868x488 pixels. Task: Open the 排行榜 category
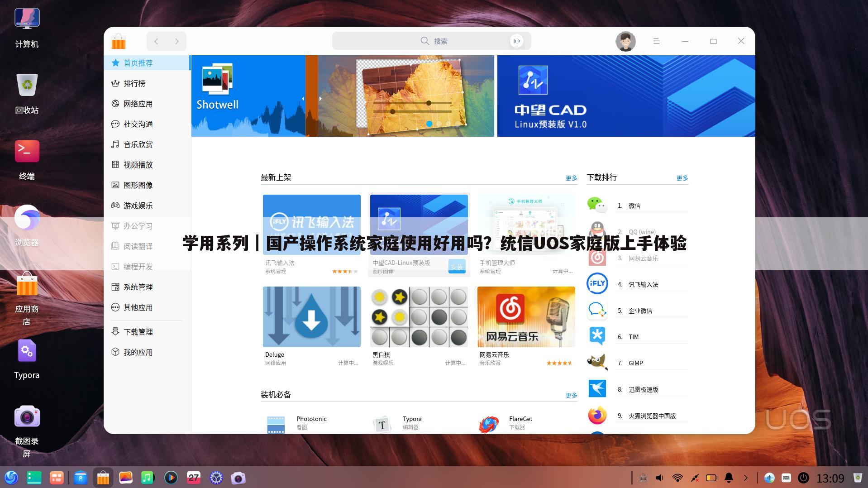147,83
